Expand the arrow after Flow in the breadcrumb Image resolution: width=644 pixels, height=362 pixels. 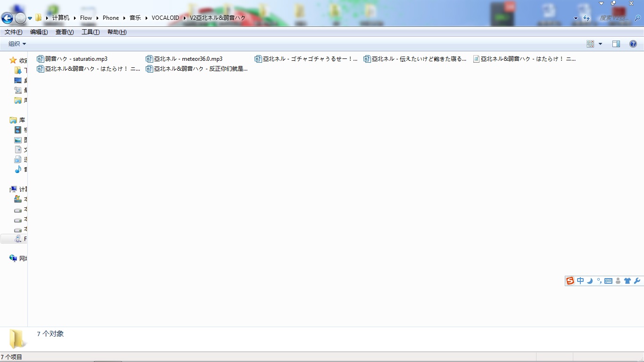pos(98,18)
